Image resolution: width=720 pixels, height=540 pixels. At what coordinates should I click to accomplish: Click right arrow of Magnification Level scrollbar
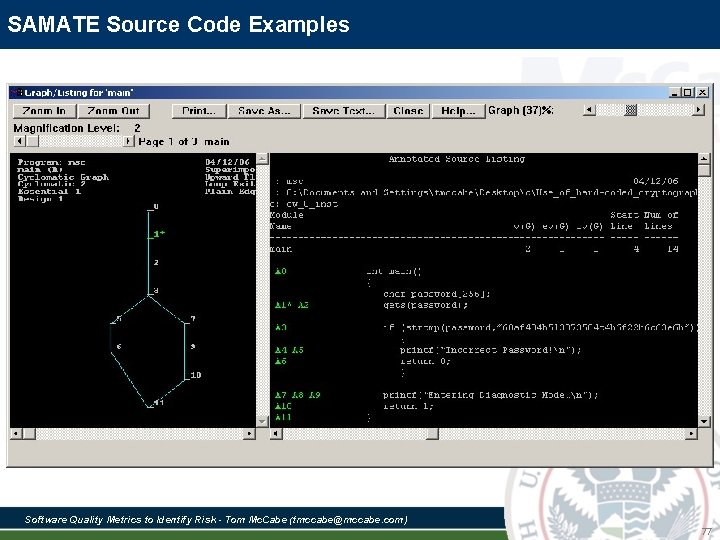(129, 141)
